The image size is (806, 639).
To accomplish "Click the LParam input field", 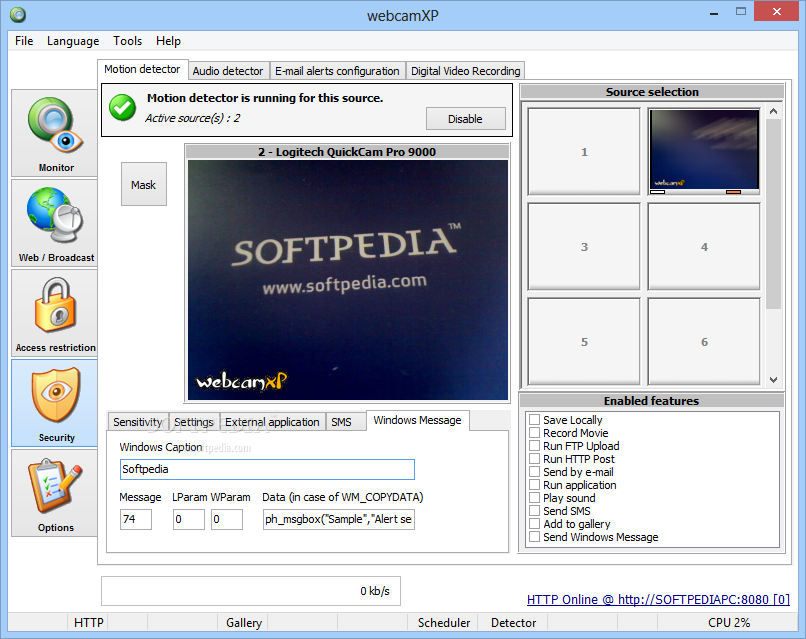I will (189, 519).
